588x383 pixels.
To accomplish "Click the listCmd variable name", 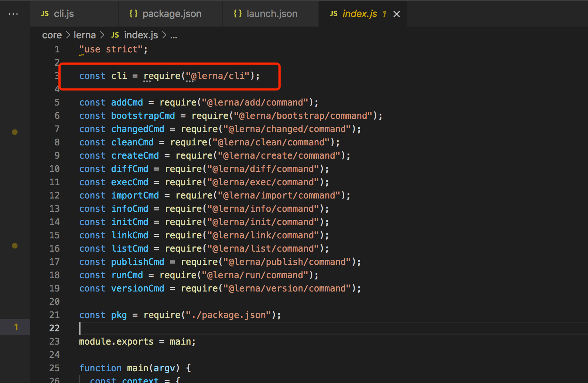I will click(130, 249).
